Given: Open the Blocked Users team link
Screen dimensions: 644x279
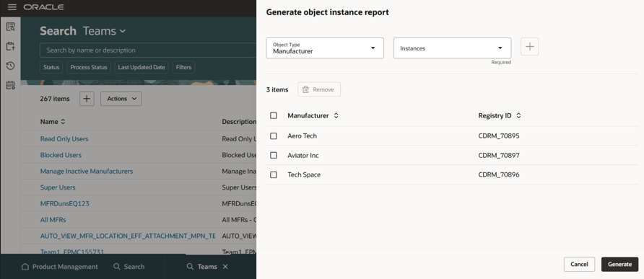Looking at the screenshot, I should [61, 155].
